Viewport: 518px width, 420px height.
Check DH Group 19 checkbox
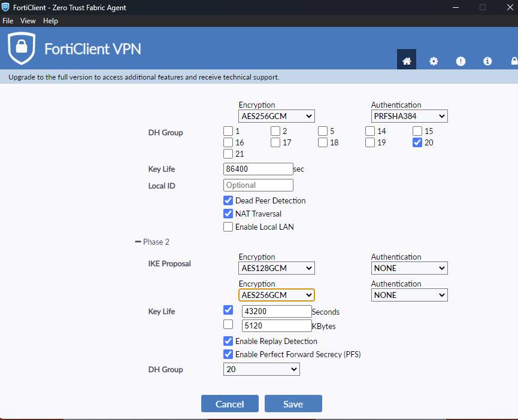pos(370,142)
